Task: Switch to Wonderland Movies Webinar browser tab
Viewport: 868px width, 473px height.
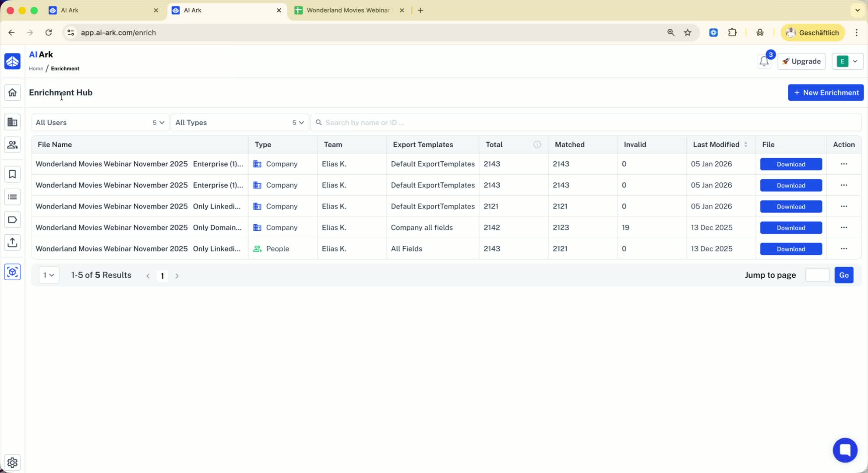Action: (x=349, y=10)
